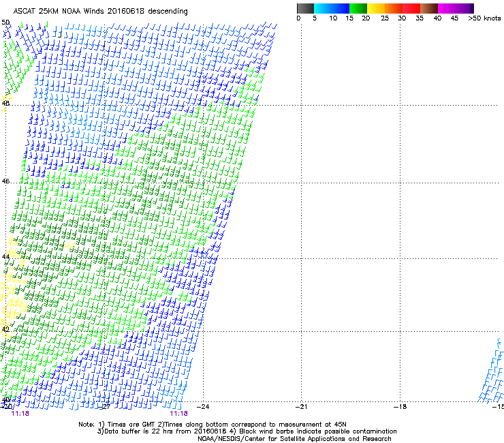Viewport: 504px width, 443px height.
Task: Click the longitude label '-21'
Action: coord(301,407)
